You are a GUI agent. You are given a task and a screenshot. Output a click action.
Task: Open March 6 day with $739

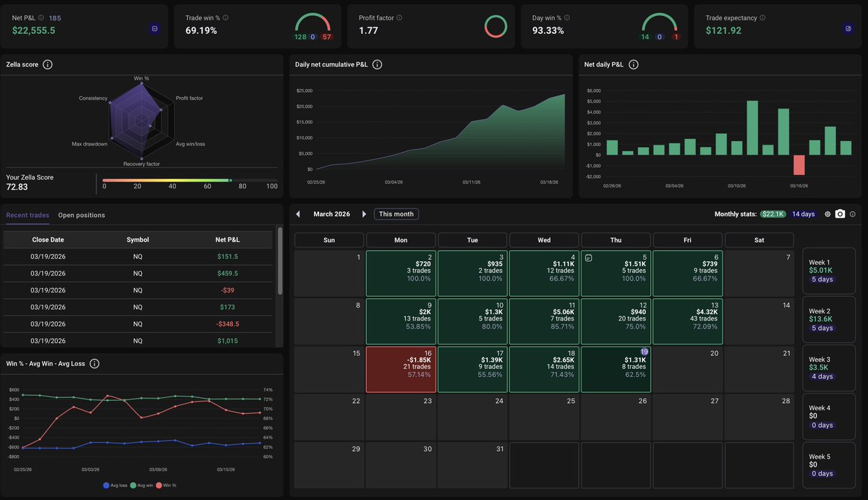point(687,274)
